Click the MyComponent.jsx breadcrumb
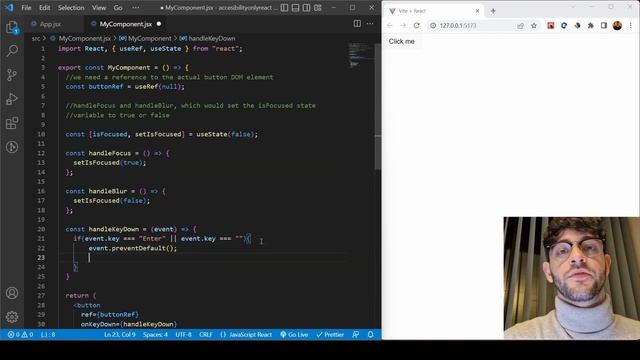The width and height of the screenshot is (640, 360). click(x=84, y=38)
